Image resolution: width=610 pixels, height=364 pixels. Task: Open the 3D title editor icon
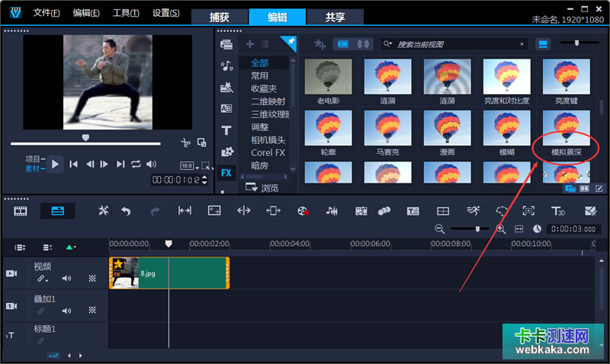(558, 211)
